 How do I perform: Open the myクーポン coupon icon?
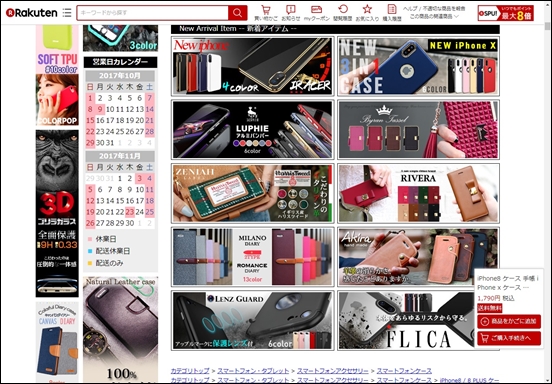pos(316,13)
